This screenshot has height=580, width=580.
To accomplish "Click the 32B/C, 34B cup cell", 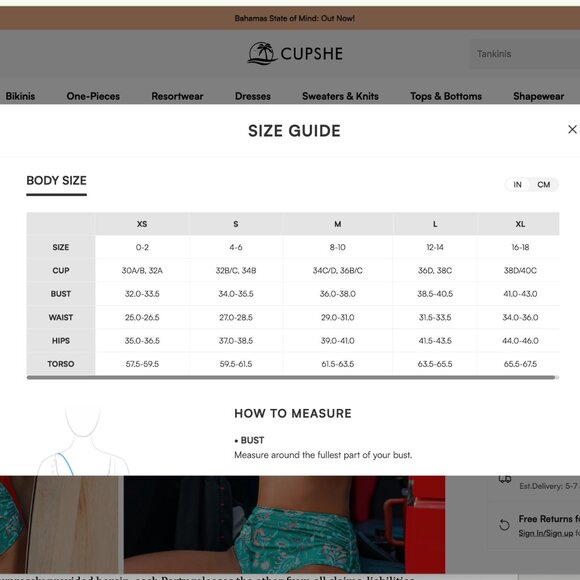I will [236, 270].
